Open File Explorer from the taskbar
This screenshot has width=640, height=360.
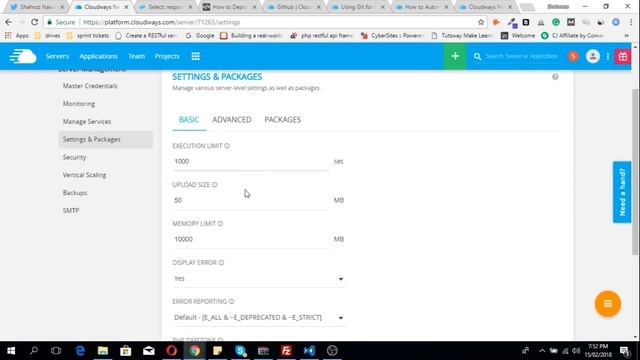[103, 351]
